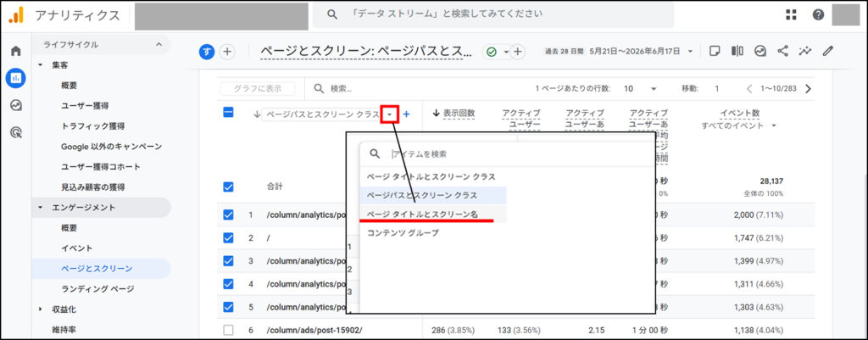868x340 pixels.
Task: Add comparison with plus next to す badge
Action: pos(227,52)
